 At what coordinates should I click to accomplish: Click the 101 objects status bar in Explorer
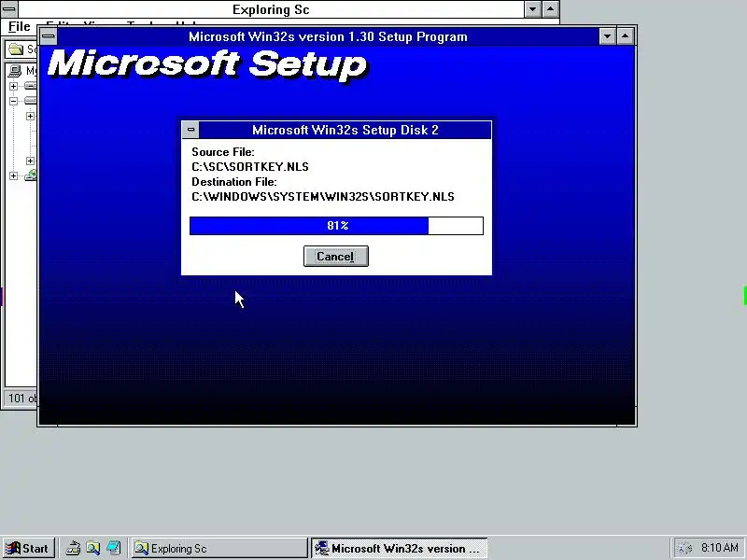[x=21, y=399]
